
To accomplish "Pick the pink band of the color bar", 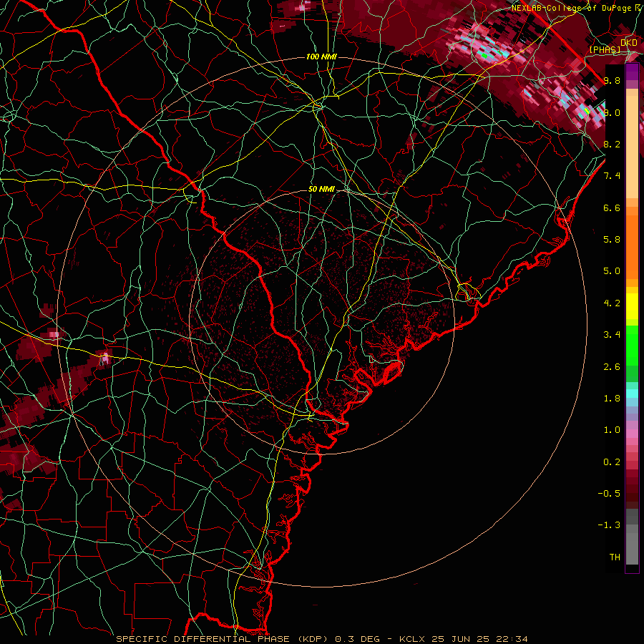I will click(632, 434).
